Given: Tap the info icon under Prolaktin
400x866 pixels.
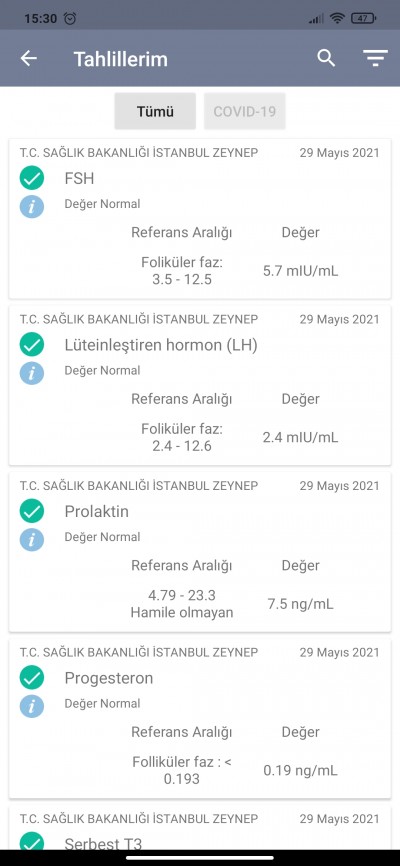Looking at the screenshot, I should pos(32,539).
